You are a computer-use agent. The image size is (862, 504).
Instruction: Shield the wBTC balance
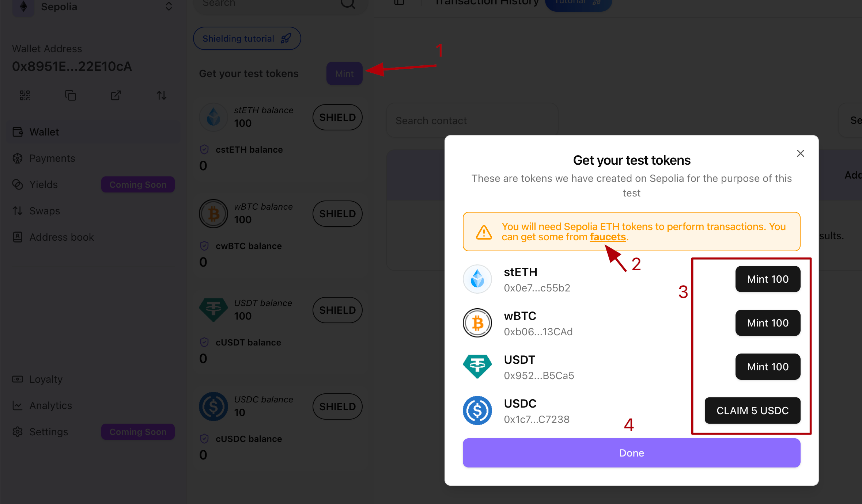[337, 214]
